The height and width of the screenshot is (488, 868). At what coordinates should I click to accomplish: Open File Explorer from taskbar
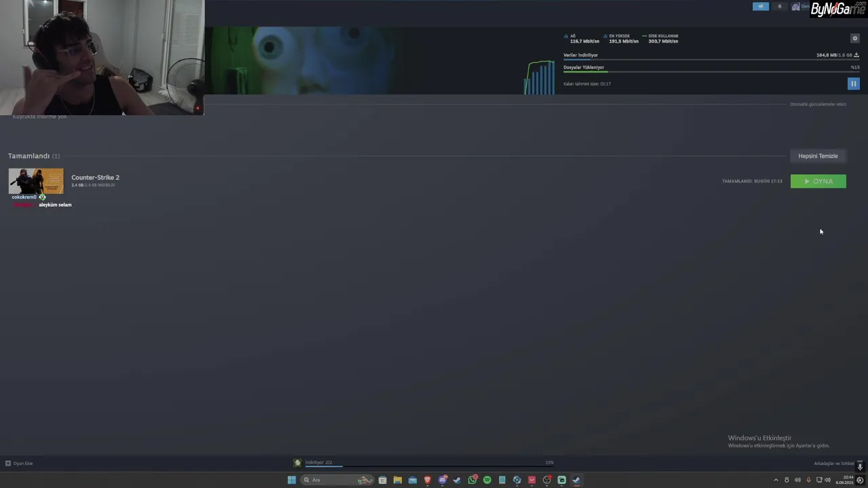(x=397, y=480)
